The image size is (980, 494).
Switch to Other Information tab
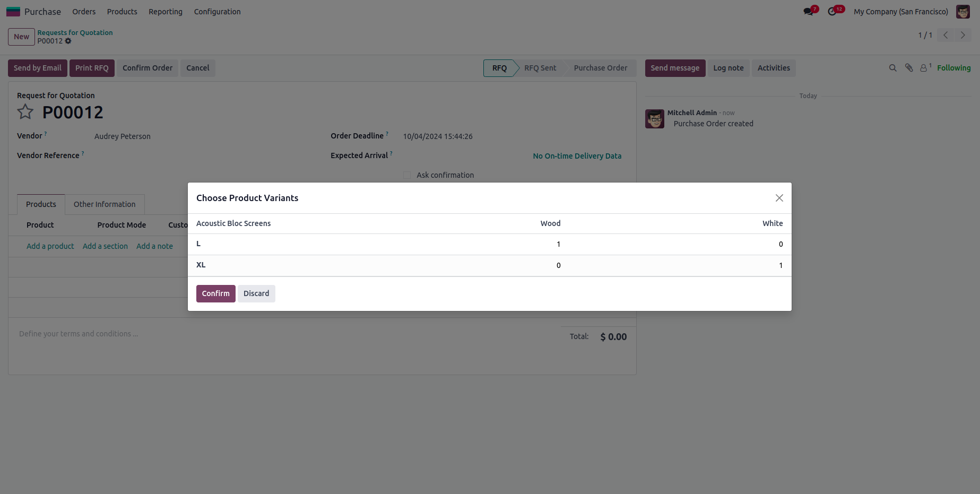pyautogui.click(x=105, y=204)
